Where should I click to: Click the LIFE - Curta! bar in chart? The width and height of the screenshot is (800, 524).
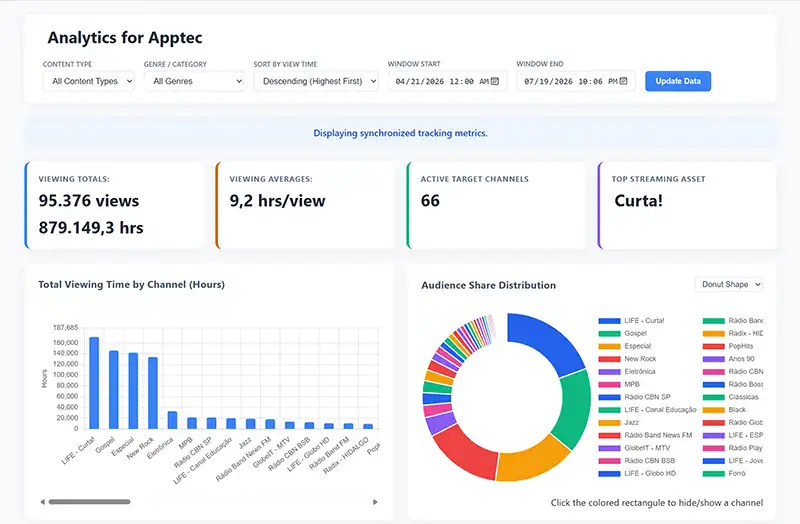click(x=94, y=383)
